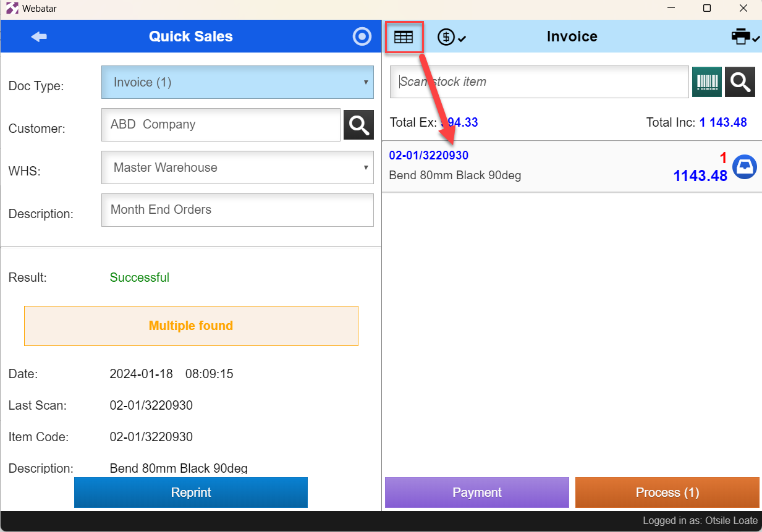Click the blue tray icon on item row
This screenshot has width=762, height=532.
coord(745,167)
